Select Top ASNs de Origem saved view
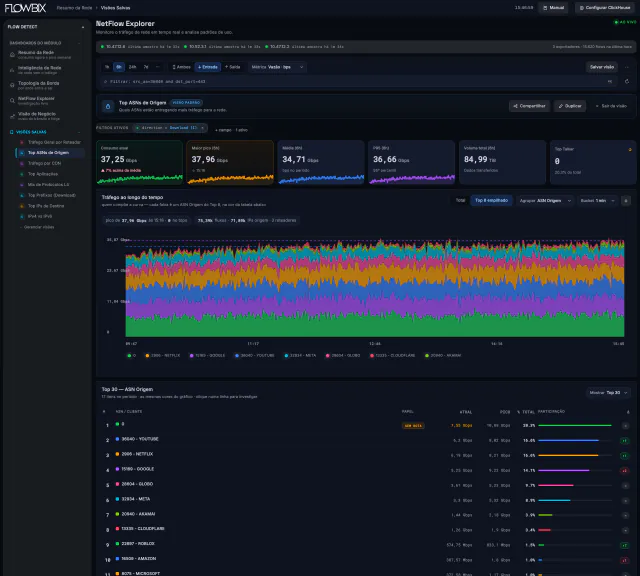640x576 pixels. click(50, 153)
